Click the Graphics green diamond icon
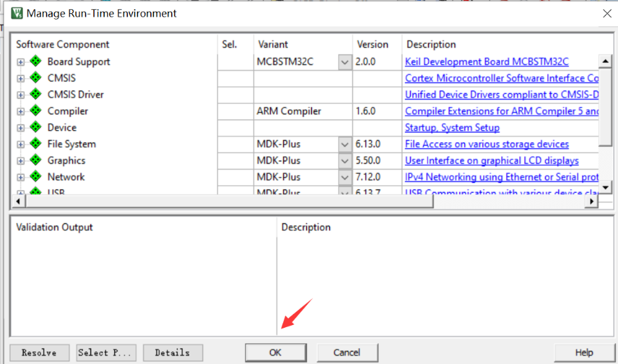 [x=36, y=160]
